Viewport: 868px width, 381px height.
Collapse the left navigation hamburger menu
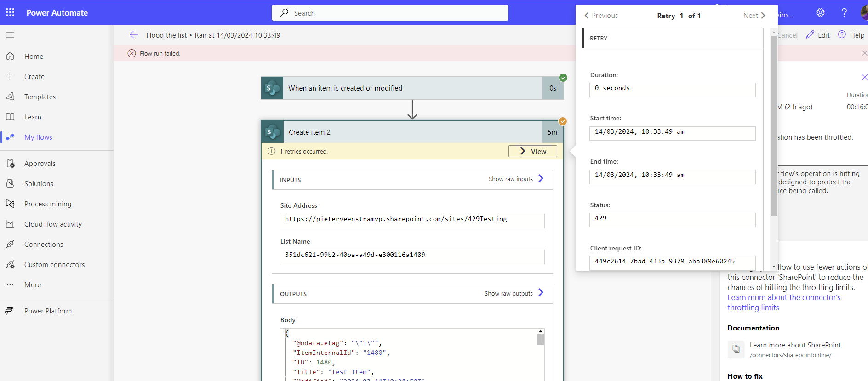tap(10, 35)
